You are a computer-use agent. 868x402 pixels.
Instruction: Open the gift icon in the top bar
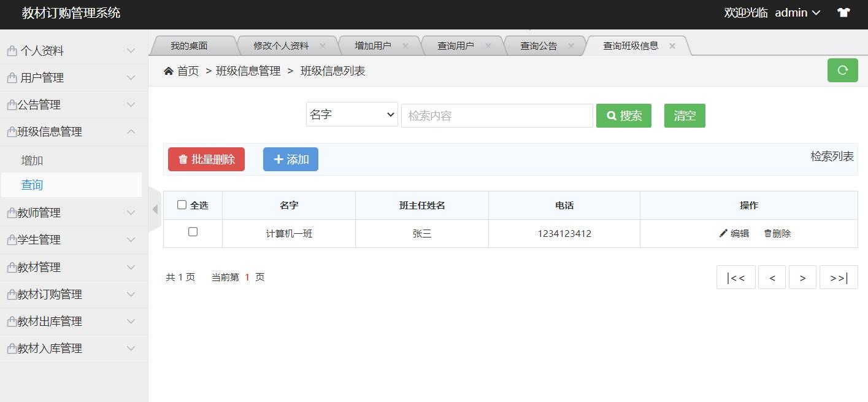tap(844, 12)
